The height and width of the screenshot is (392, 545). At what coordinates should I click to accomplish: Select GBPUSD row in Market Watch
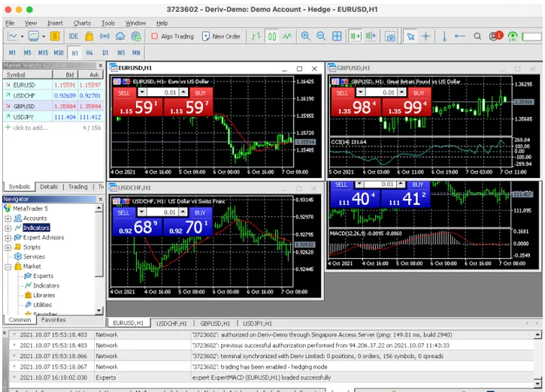click(x=53, y=106)
